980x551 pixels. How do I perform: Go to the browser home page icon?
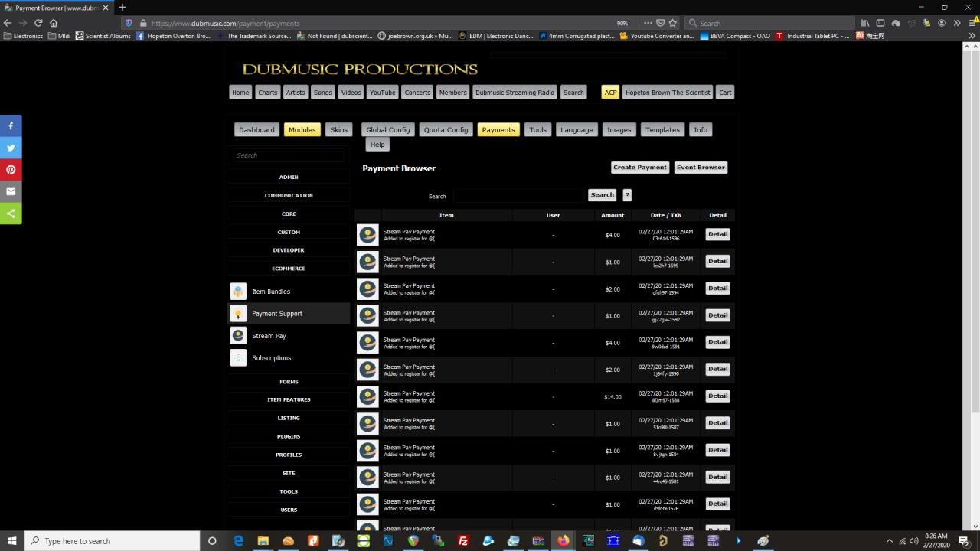pyautogui.click(x=54, y=23)
